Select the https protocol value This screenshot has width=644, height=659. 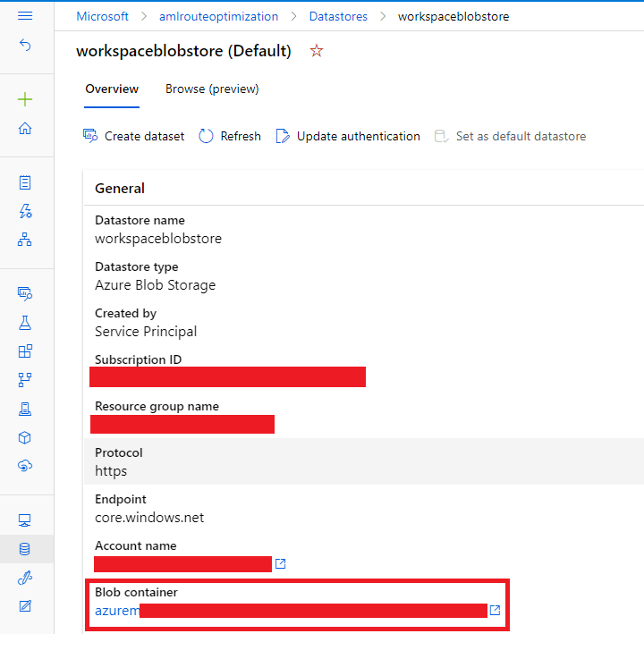click(x=111, y=470)
